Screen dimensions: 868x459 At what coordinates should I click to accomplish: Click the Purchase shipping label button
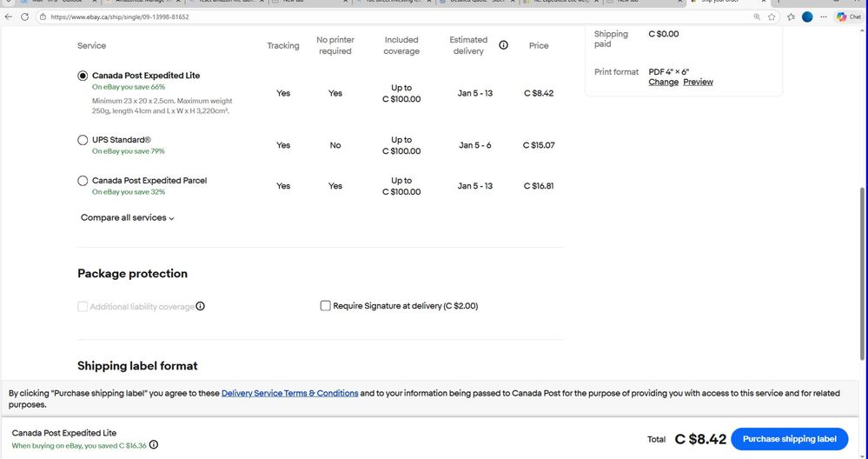pos(789,439)
